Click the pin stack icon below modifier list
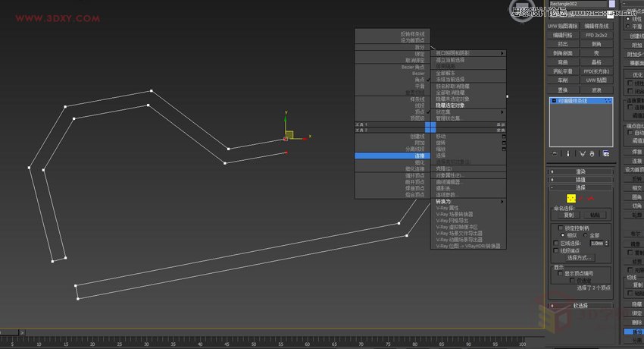This screenshot has width=644, height=349. 555,153
